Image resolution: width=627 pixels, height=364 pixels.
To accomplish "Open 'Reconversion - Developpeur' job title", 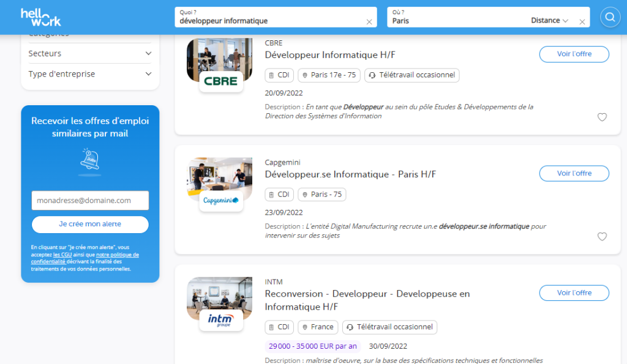I will click(367, 300).
